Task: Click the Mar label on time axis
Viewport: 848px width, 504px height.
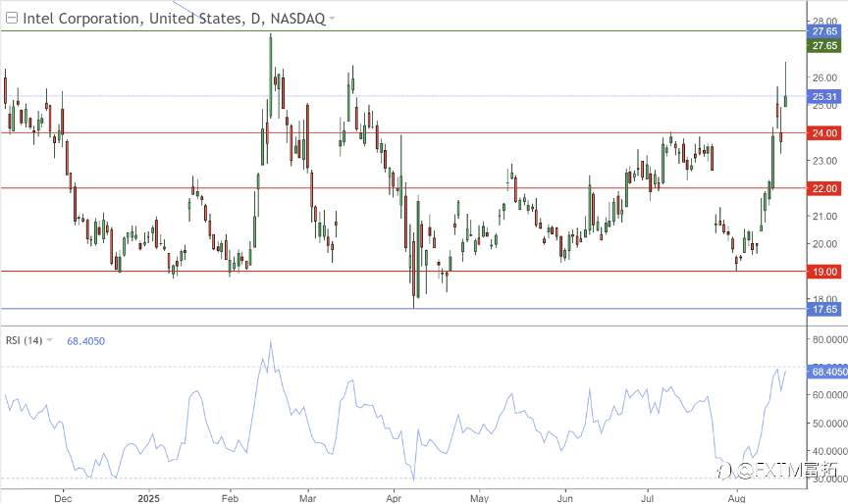Action: 308,497
